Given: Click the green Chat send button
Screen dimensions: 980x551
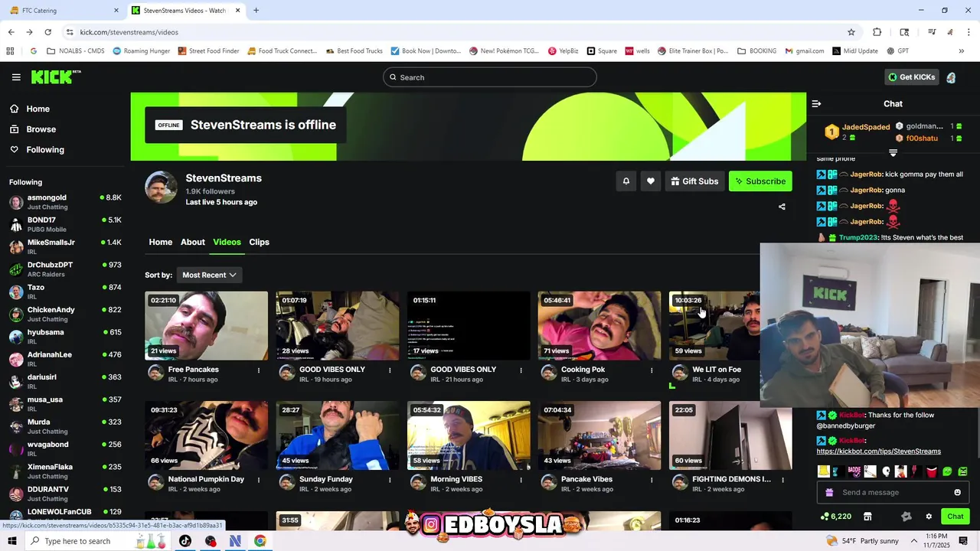Looking at the screenshot, I should 955,517.
